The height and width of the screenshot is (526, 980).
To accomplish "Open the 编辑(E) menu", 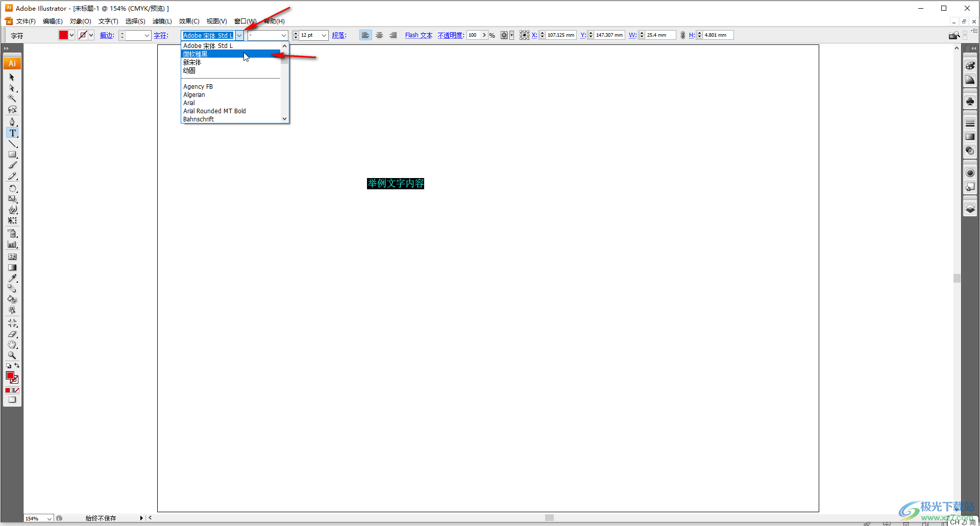I will point(53,21).
